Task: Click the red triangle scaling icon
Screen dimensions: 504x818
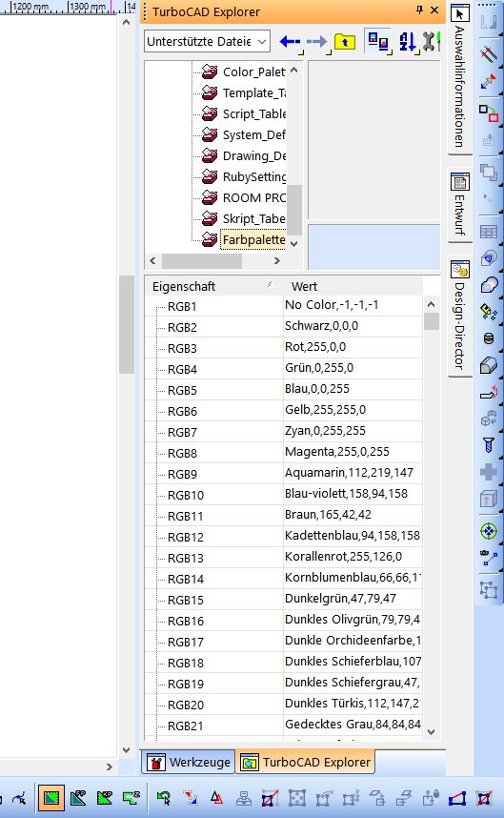Action: pyautogui.click(x=217, y=797)
